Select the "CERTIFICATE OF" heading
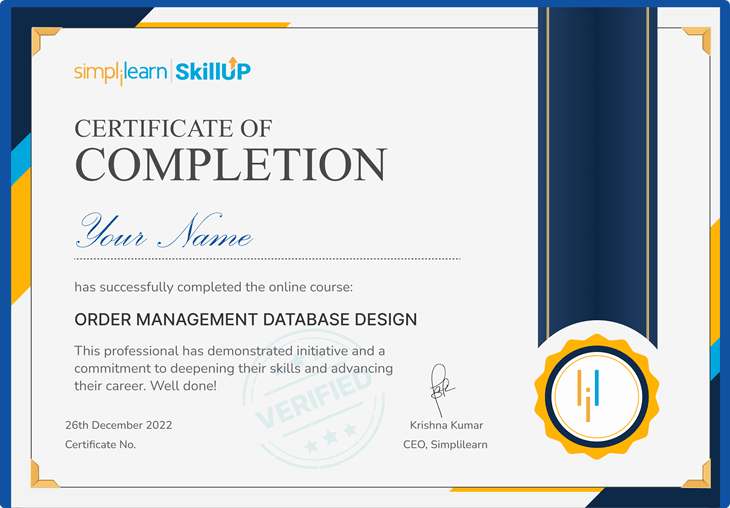 click(173, 129)
